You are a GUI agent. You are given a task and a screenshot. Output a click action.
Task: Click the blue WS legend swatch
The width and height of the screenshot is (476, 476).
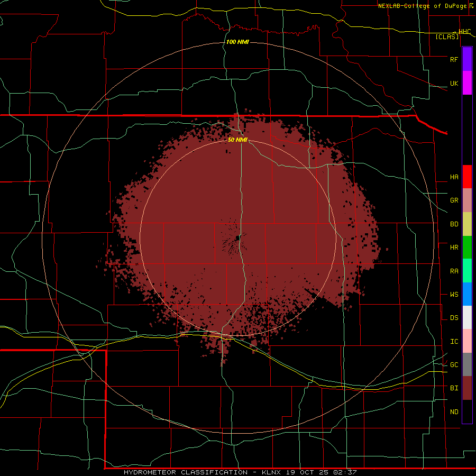click(467, 294)
